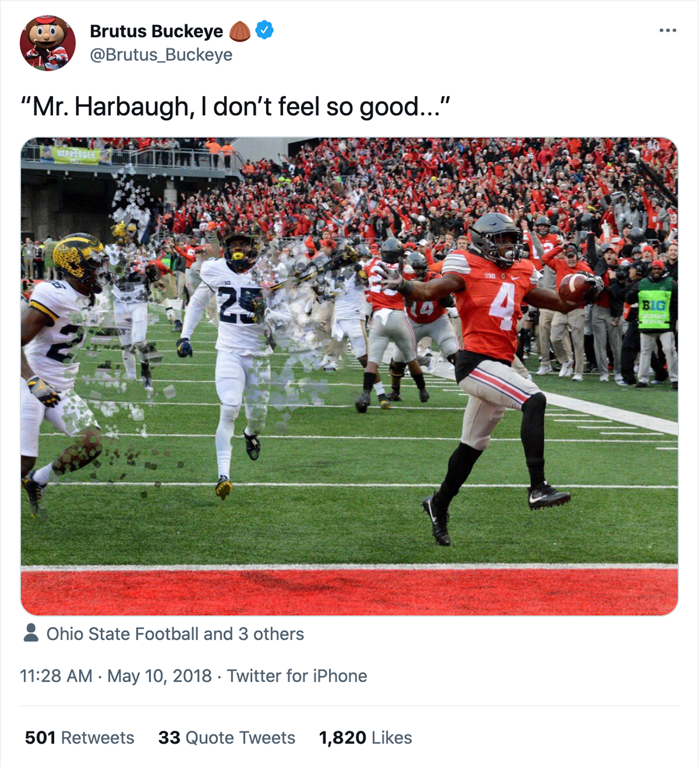Click the blue verified checkmark badge

coord(265,30)
